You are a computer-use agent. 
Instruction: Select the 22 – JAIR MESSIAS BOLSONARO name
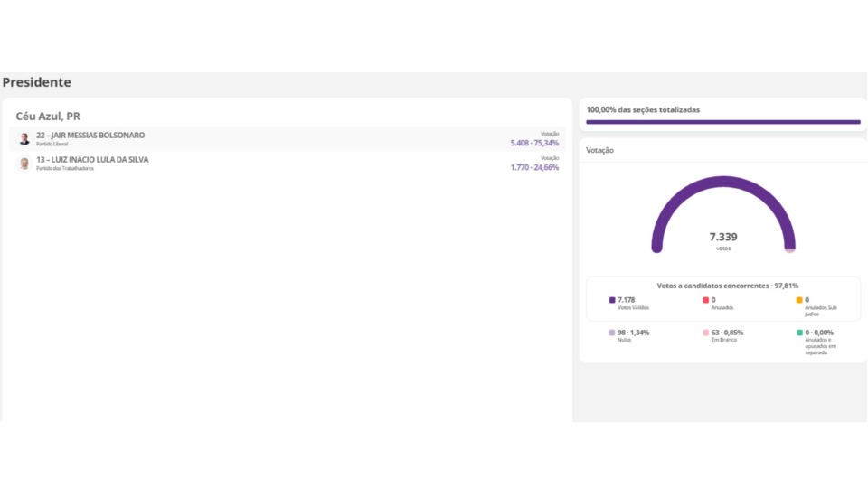(90, 136)
